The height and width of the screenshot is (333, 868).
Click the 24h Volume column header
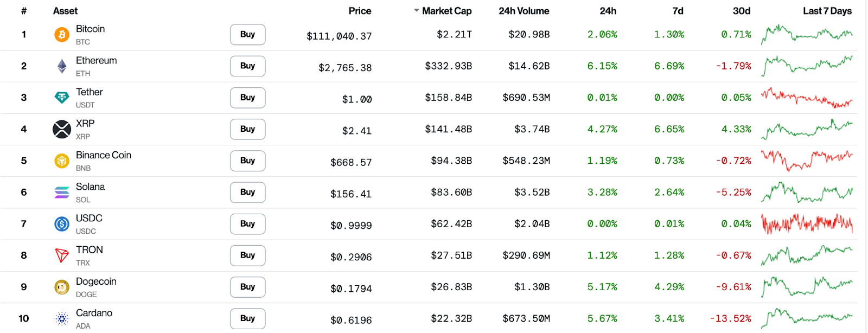click(524, 11)
